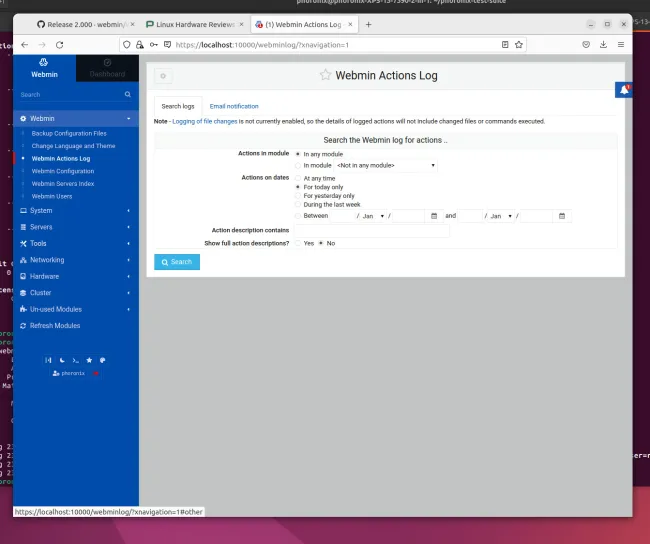Open a new browser tab
Viewport: 650px width, 544px height.
coord(368,24)
